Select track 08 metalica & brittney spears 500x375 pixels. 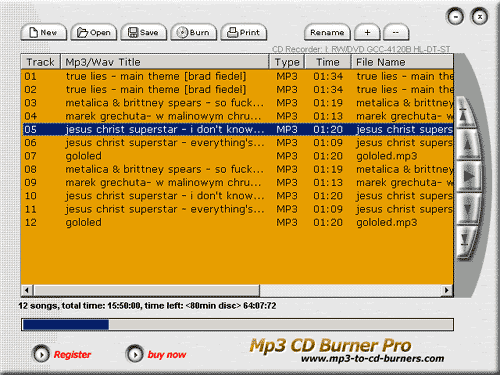point(237,169)
